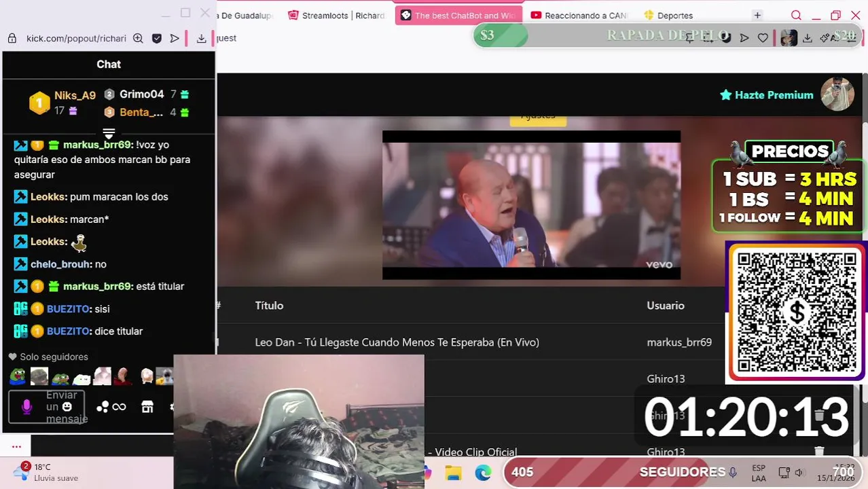Click the taskbar microphone tray icon
868x489 pixels.
[x=733, y=472]
